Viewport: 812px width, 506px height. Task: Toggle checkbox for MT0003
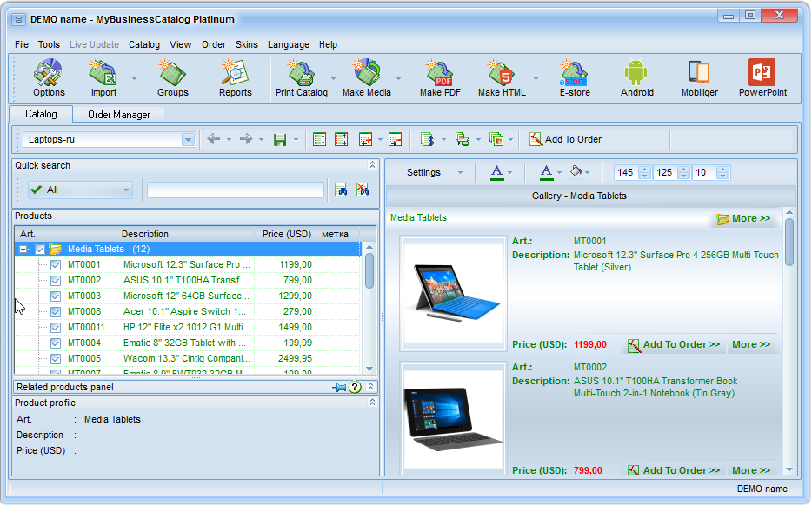pyautogui.click(x=56, y=296)
